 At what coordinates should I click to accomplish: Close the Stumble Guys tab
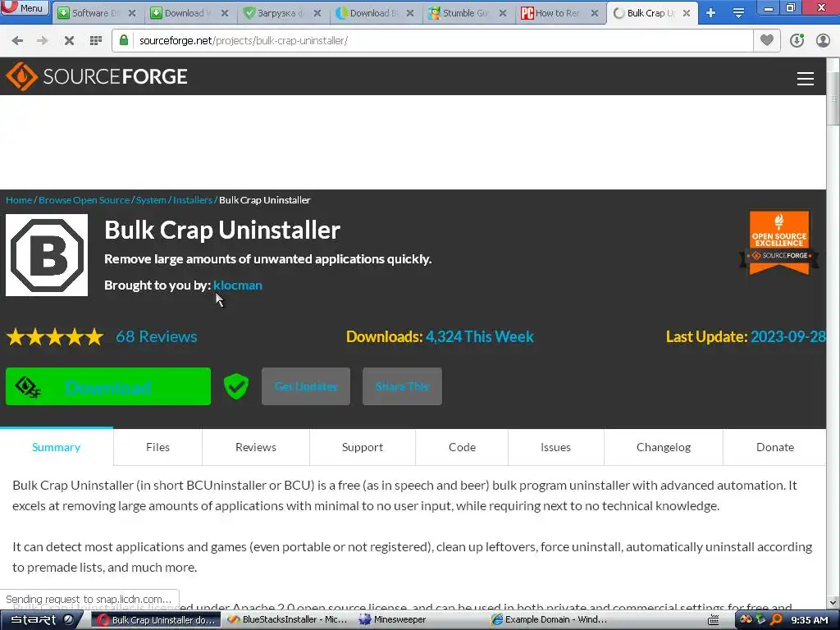coord(503,13)
